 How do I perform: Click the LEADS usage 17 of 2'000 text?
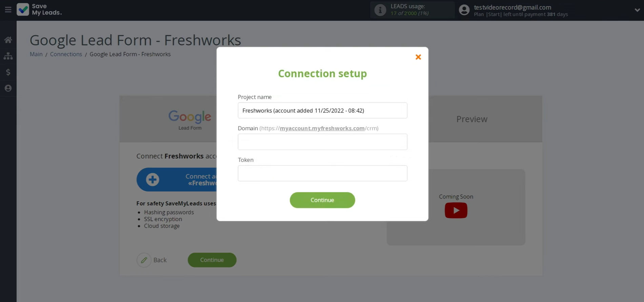point(409,13)
